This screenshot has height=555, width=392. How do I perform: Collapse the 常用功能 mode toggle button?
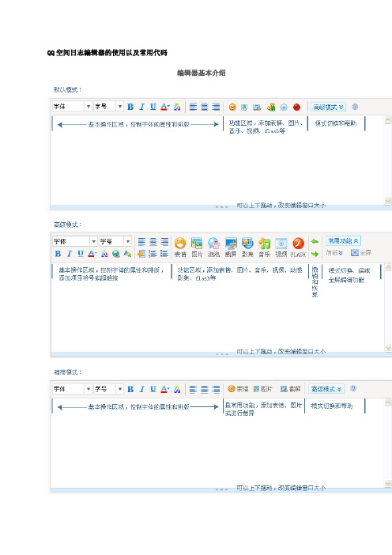(343, 240)
